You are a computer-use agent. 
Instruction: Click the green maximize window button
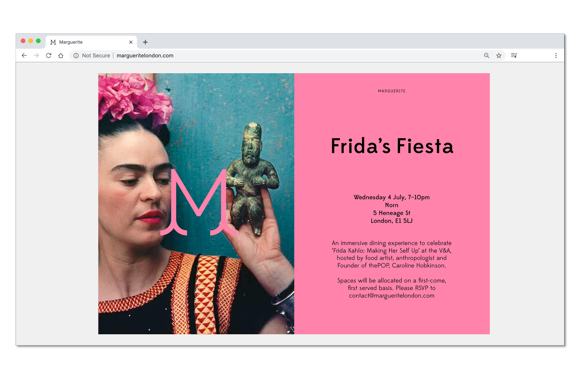38,41
